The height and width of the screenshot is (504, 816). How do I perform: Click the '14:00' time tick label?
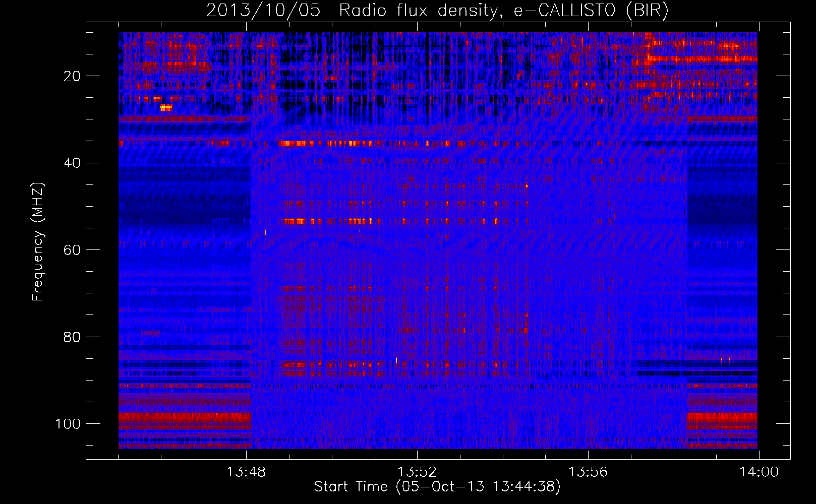click(x=759, y=472)
